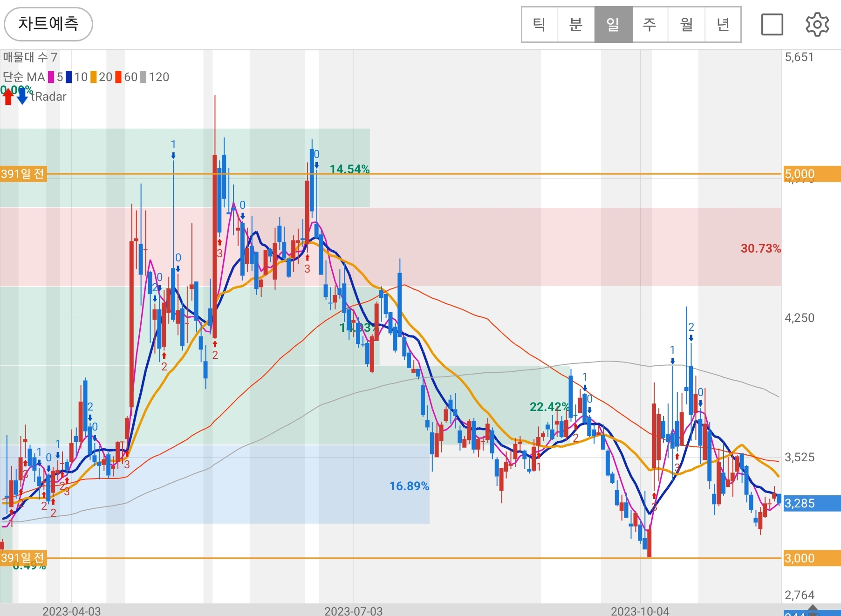Click the orange MA 20 color swatch

94,77
